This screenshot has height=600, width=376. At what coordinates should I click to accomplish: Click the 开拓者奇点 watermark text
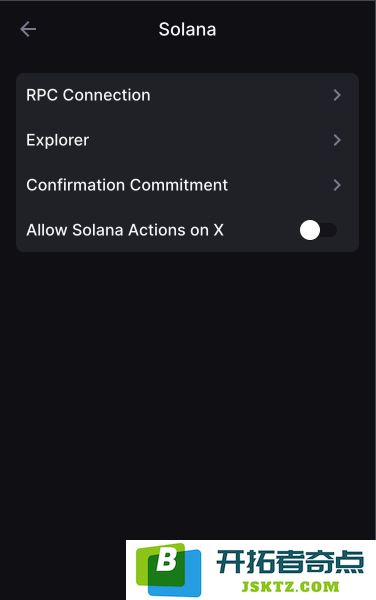(290, 562)
